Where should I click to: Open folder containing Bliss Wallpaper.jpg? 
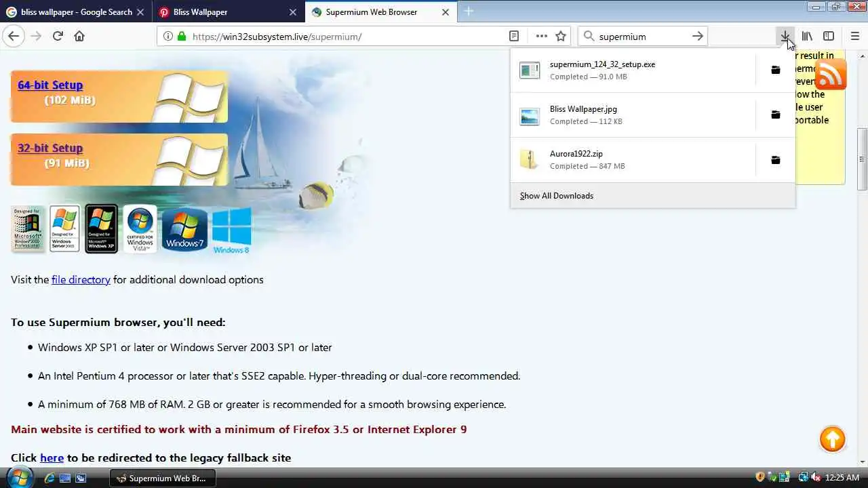point(776,115)
